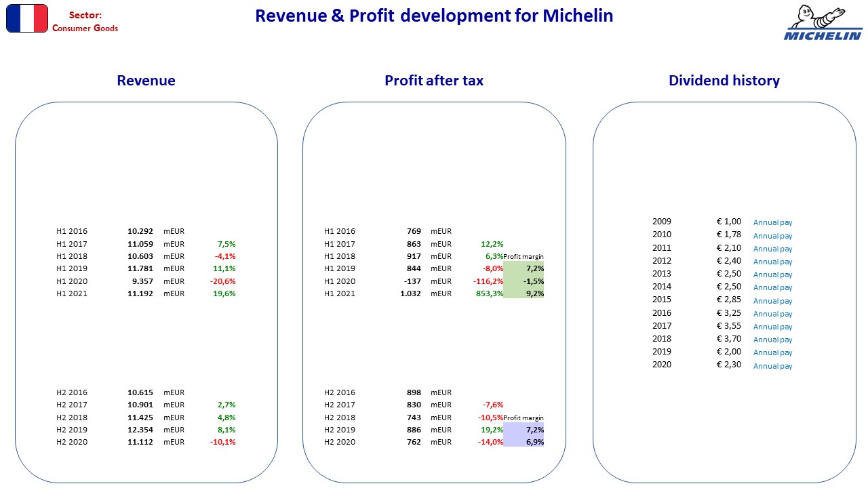Click the Michelin logo

click(x=823, y=23)
